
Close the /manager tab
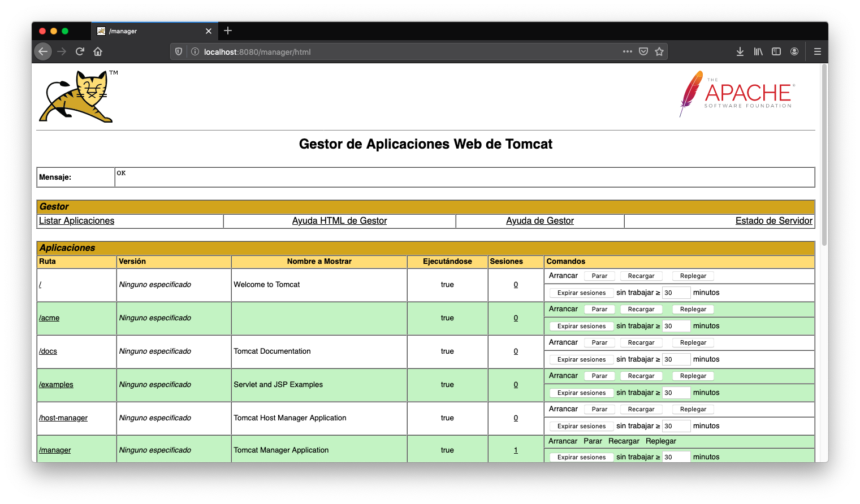click(209, 31)
